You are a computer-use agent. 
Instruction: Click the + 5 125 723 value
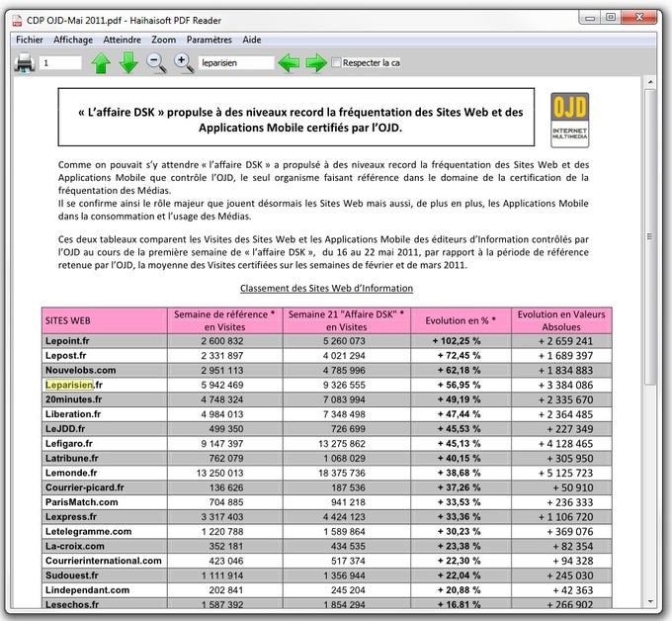565,473
